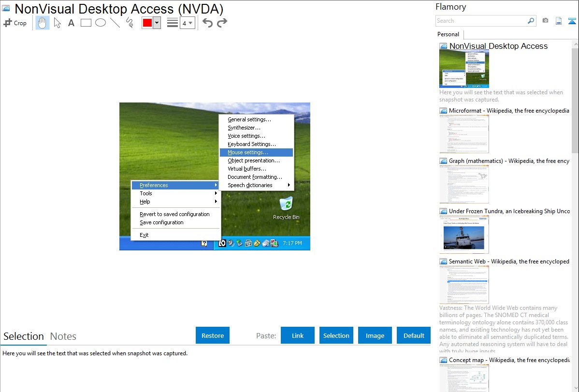Image resolution: width=579 pixels, height=392 pixels.
Task: Open the NonVisual Desktop Access snapshot thumbnail
Action: 464,69
